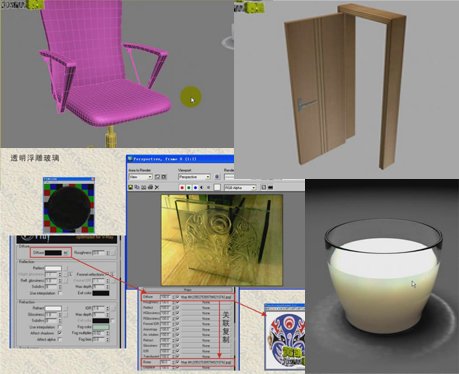Click the lock viewport icon beside Perspective
The height and width of the screenshot is (374, 459).
pos(217,177)
